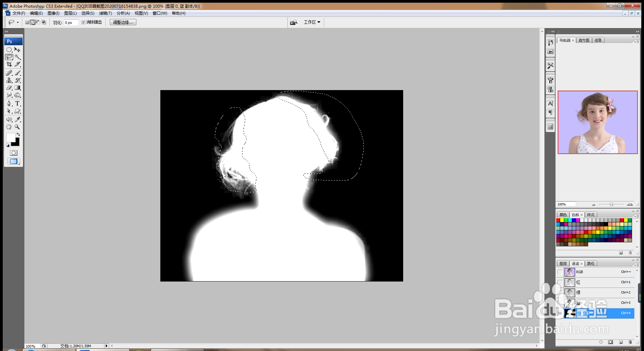Open the workspace (工作区) dropdown
The width and height of the screenshot is (644, 351).
pos(312,22)
